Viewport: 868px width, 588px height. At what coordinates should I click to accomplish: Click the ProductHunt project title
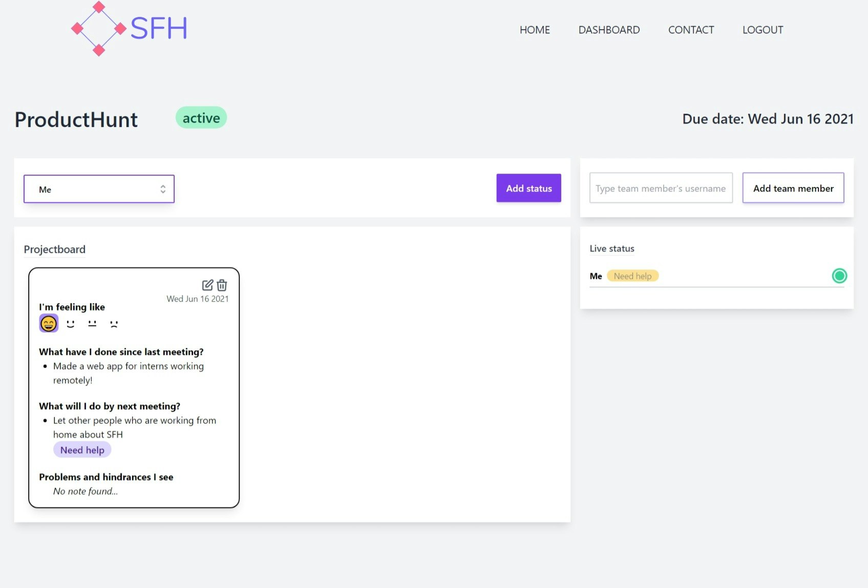[76, 119]
